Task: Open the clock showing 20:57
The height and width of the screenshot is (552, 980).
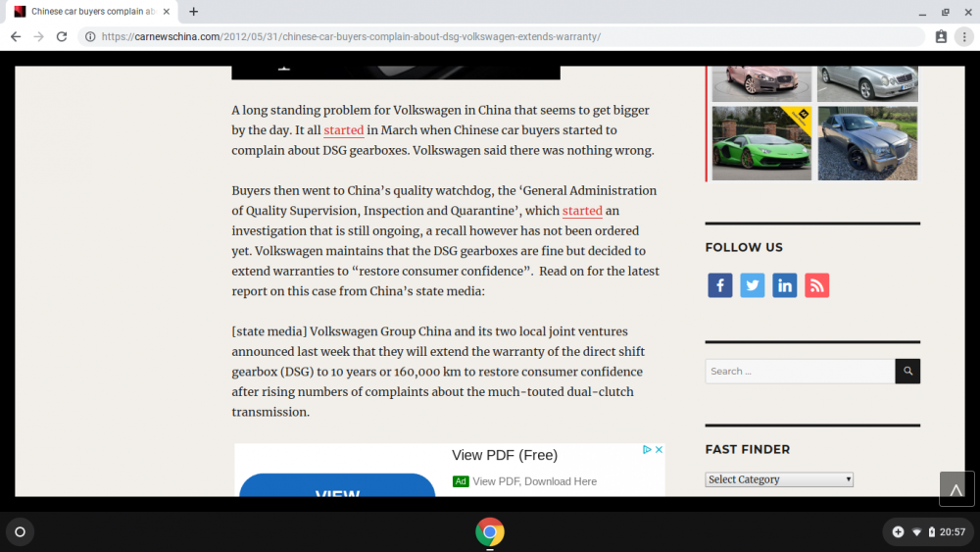Action: [x=953, y=532]
